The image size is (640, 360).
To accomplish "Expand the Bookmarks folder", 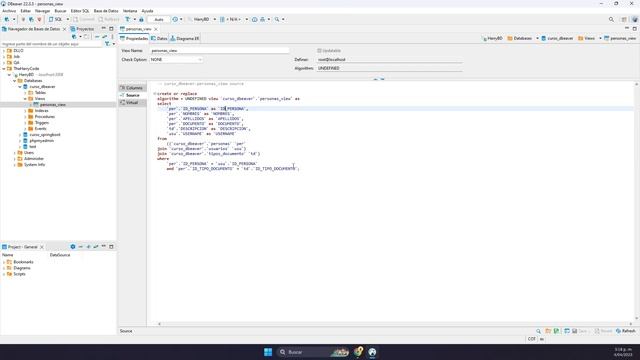I will click(4, 262).
